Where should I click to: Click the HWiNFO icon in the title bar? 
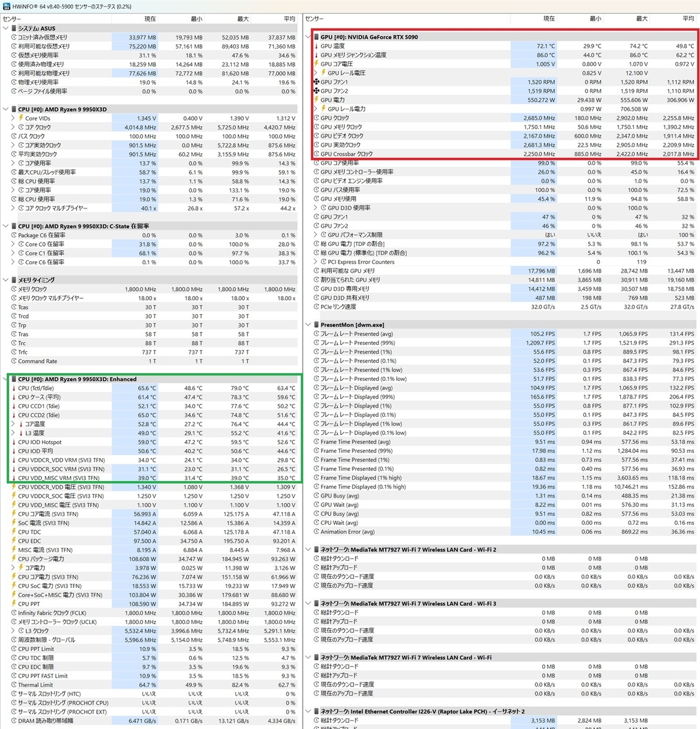tap(7, 6)
